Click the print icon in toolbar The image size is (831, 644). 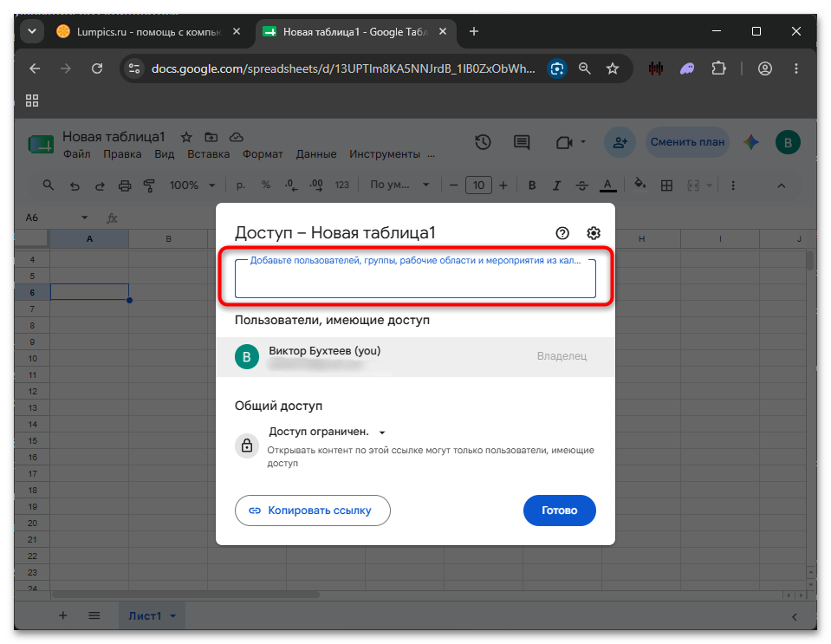125,186
